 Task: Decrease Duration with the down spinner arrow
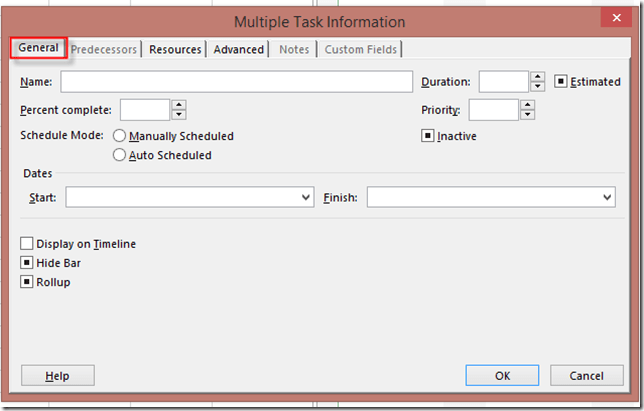(x=537, y=87)
